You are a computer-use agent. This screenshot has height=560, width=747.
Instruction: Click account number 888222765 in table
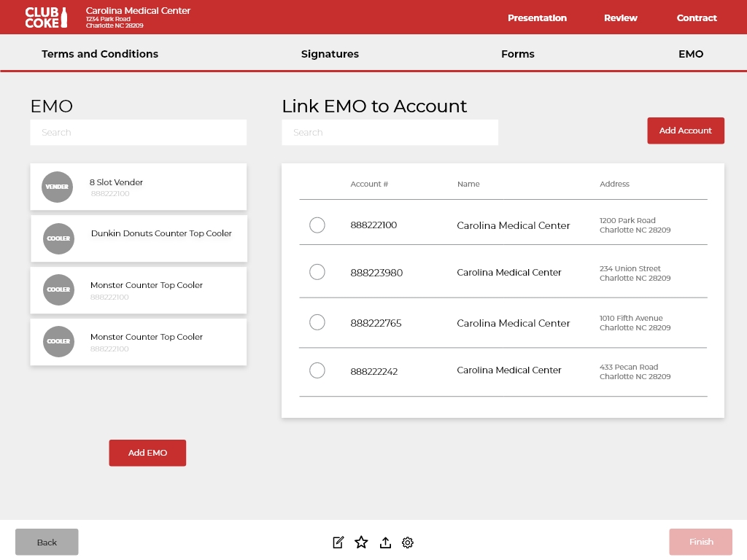coord(376,323)
